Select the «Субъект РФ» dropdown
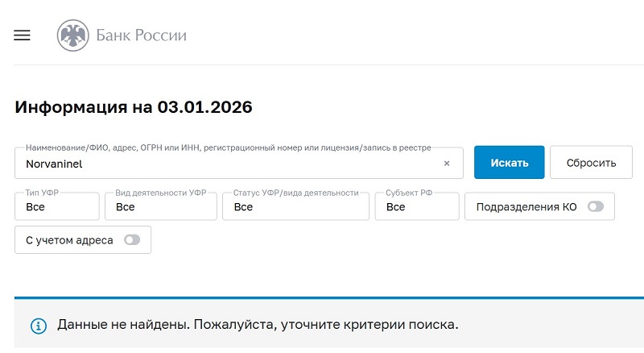 416,206
